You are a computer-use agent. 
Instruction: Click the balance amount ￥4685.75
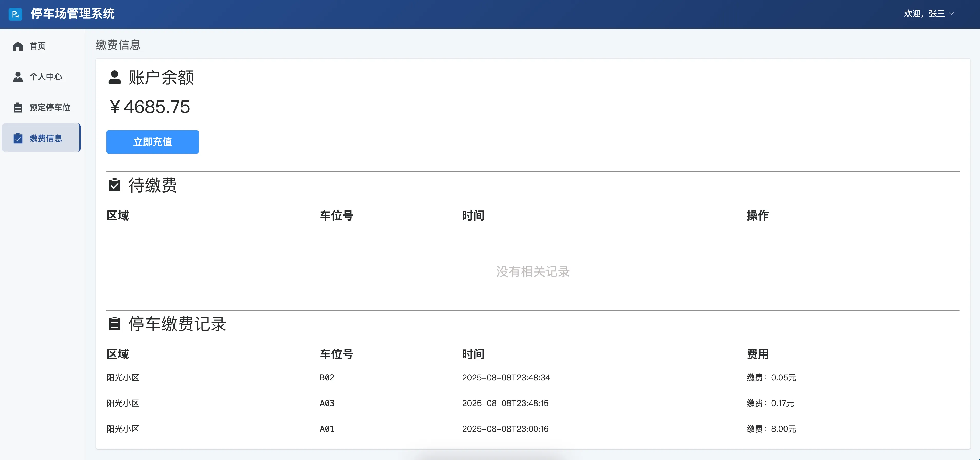click(x=150, y=107)
